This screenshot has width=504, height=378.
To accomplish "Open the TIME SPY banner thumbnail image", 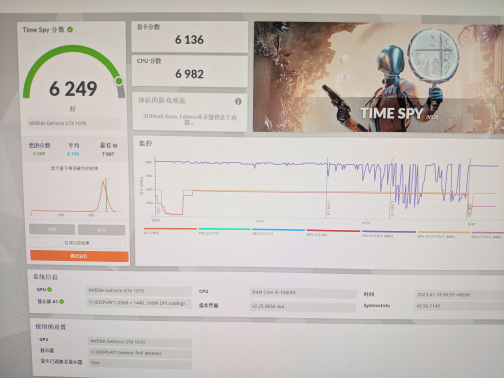I will [x=379, y=77].
